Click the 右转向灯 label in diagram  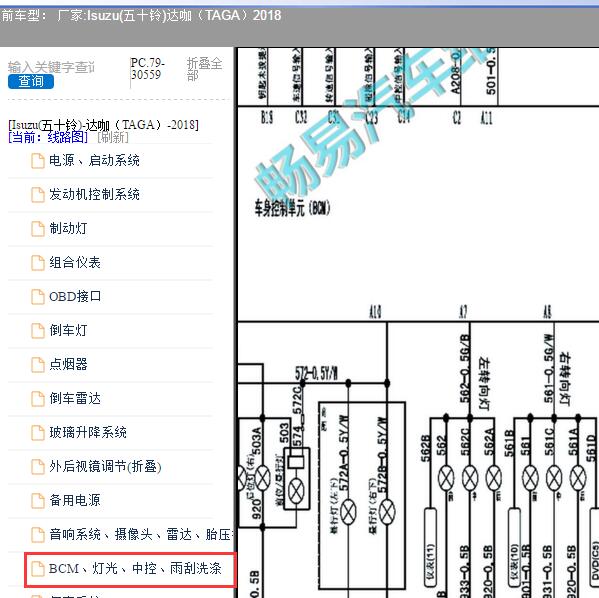click(564, 378)
